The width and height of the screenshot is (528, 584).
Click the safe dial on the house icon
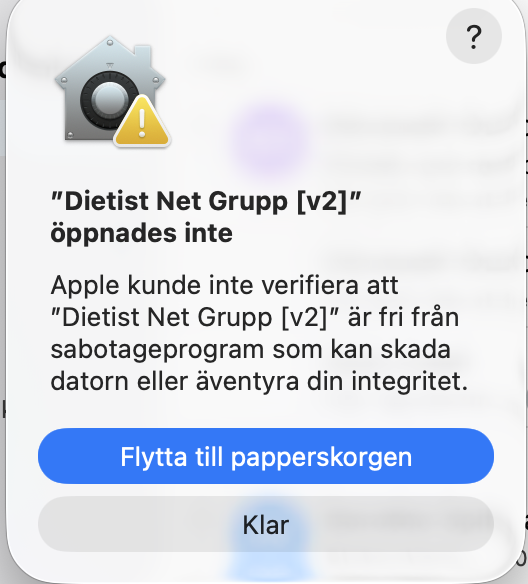pyautogui.click(x=109, y=100)
